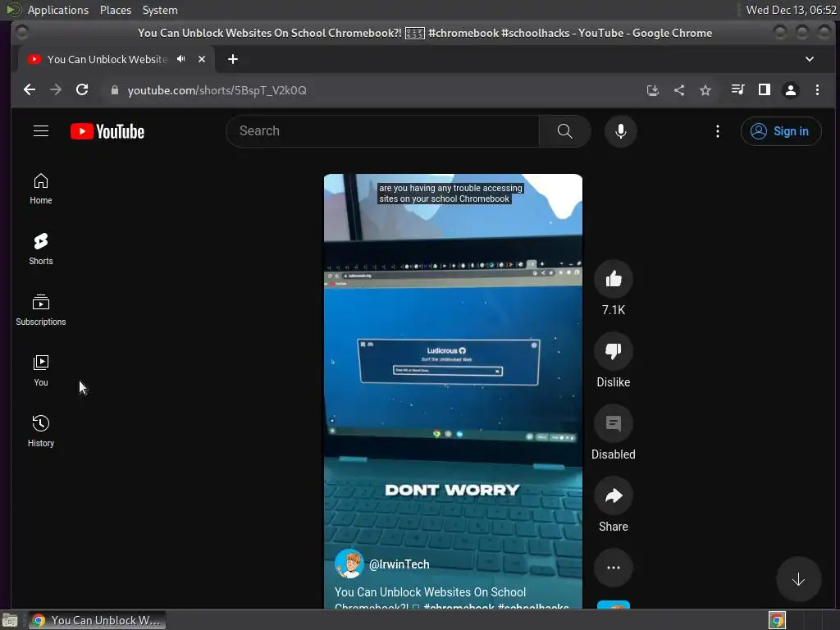Mute tab audio via speaker icon
Image resolution: width=840 pixels, height=630 pixels.
181,59
